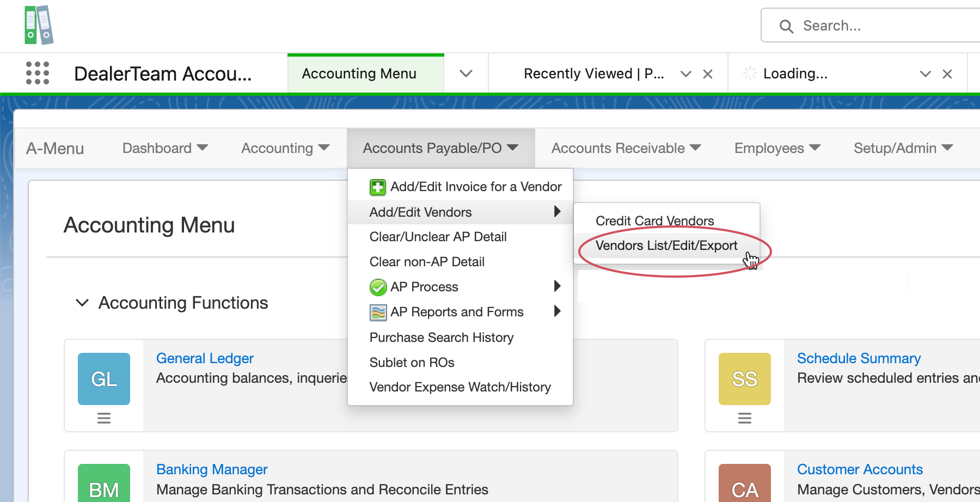Screen dimensions: 980x502
Task: Open the Dashboard dropdown menu
Action: click(165, 148)
